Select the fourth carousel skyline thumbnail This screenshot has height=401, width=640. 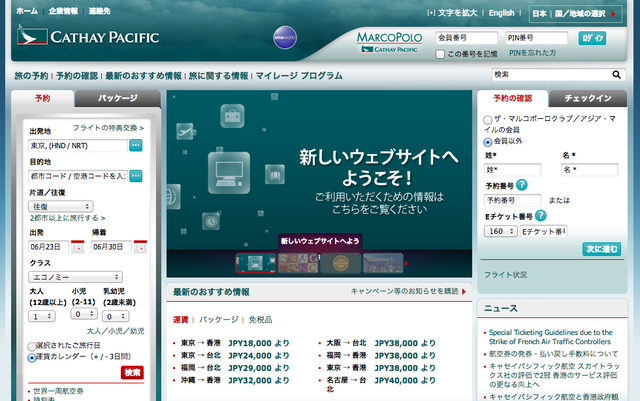[x=383, y=263]
